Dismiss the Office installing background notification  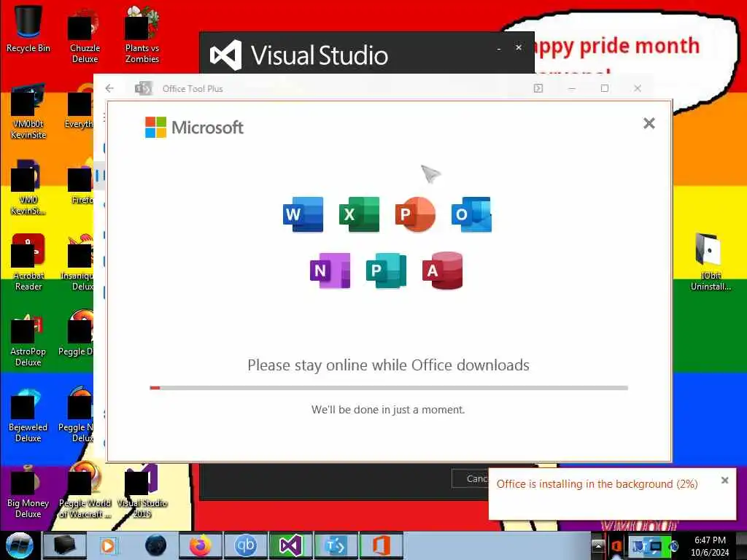(724, 481)
